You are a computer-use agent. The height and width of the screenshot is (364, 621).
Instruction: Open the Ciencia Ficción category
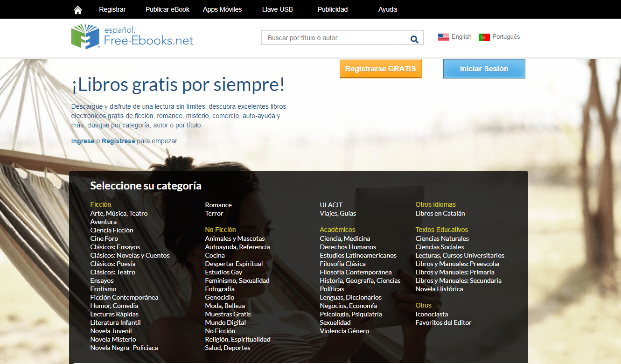coord(112,230)
